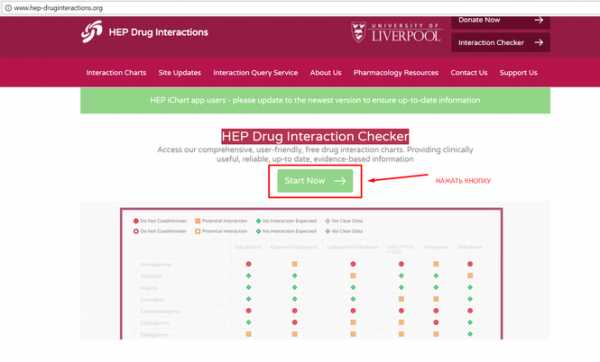Viewport: 600px width, 362px height.
Task: Click the arrow inside Start Now button
Action: point(339,181)
